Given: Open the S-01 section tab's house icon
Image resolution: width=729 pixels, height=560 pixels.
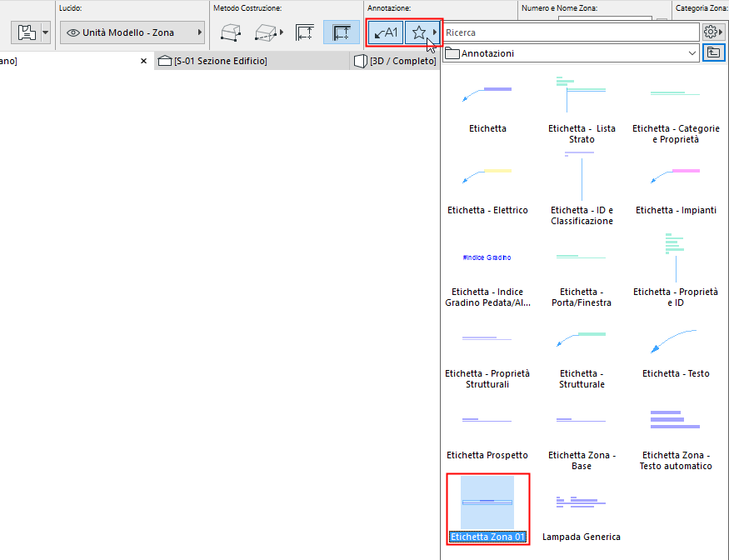Looking at the screenshot, I should tap(165, 61).
